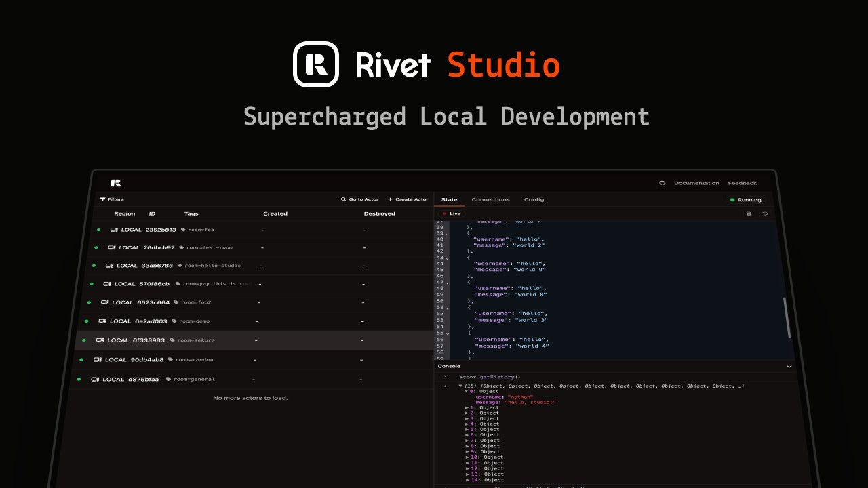This screenshot has height=488, width=868.
Task: Open the Feedback link
Action: click(x=743, y=183)
